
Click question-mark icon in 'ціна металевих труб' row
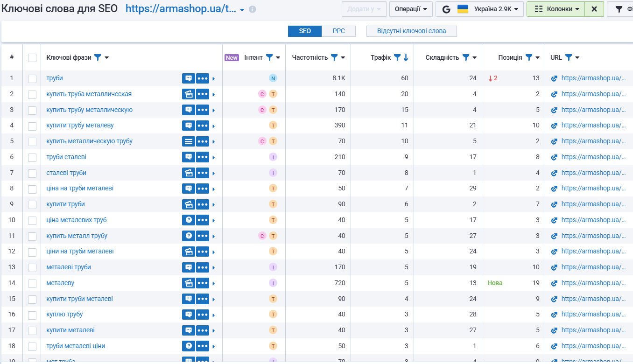189,220
